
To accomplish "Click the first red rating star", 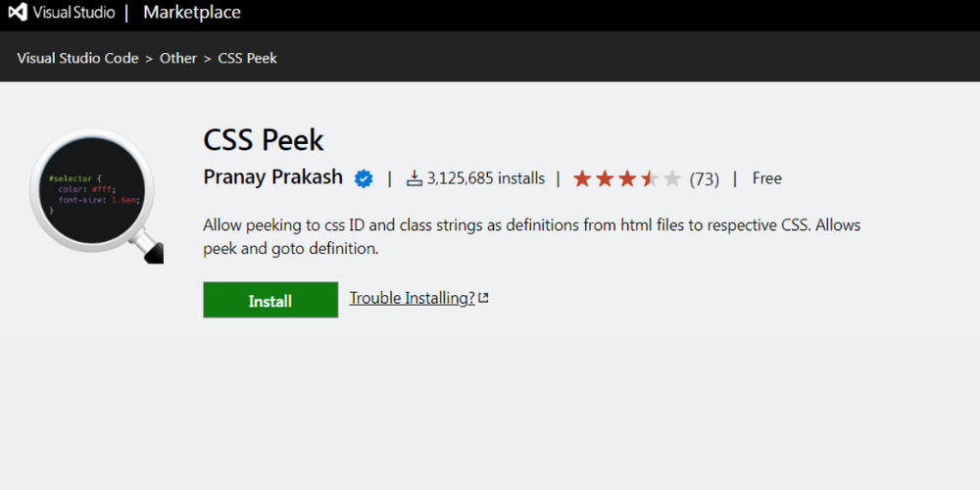I will 582,178.
